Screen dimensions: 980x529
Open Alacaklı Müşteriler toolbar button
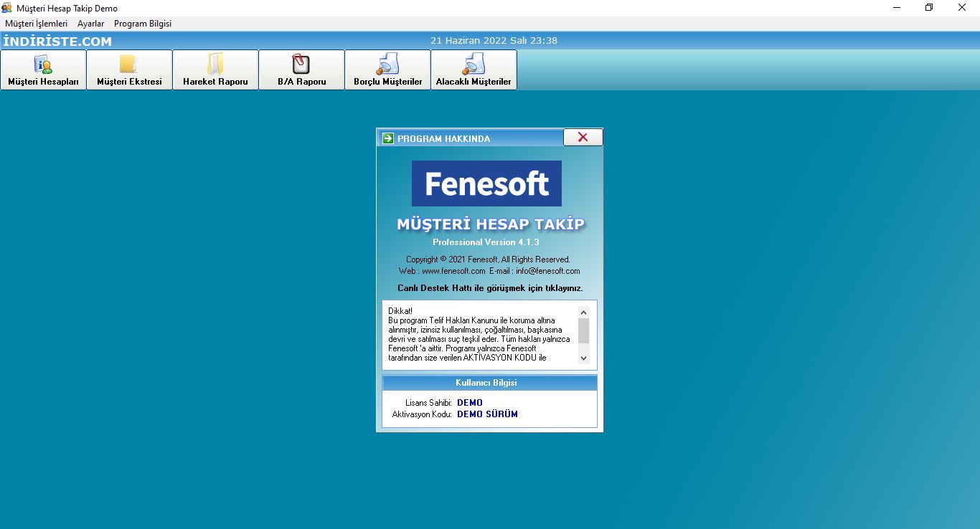(x=473, y=70)
